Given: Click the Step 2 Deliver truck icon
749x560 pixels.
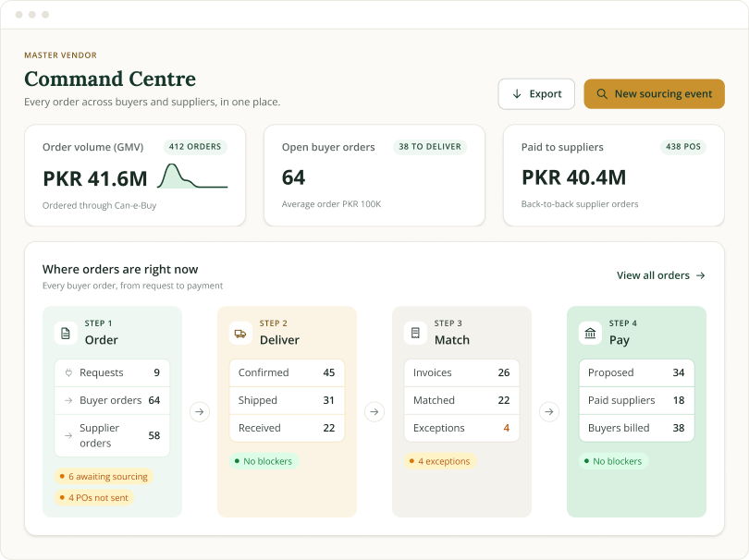Looking at the screenshot, I should point(240,334).
